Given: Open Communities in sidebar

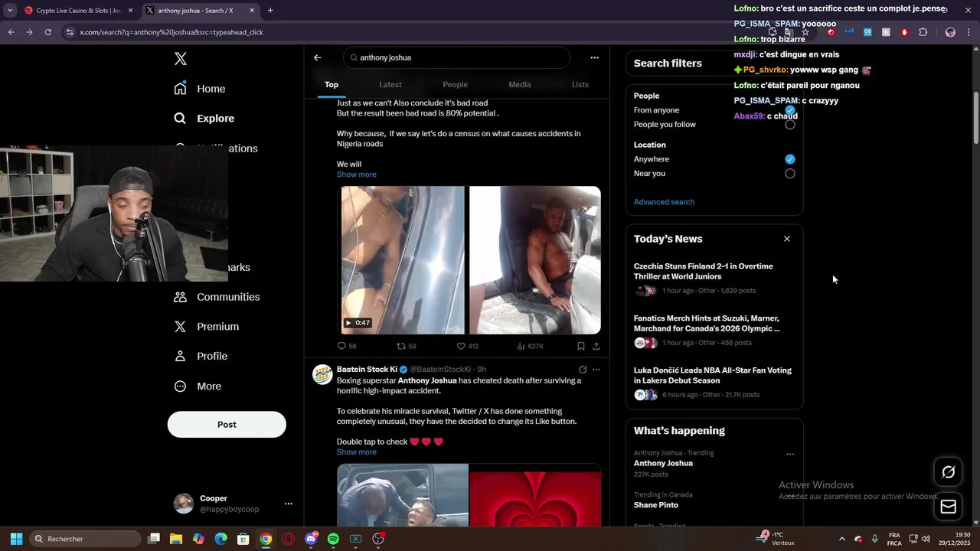Looking at the screenshot, I should [217, 297].
